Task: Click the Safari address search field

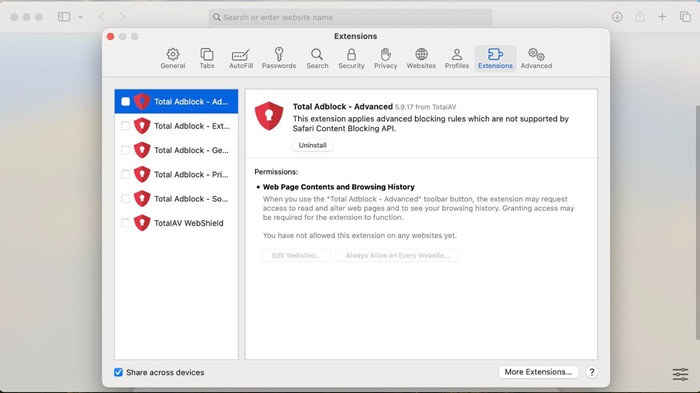Action: [x=350, y=17]
